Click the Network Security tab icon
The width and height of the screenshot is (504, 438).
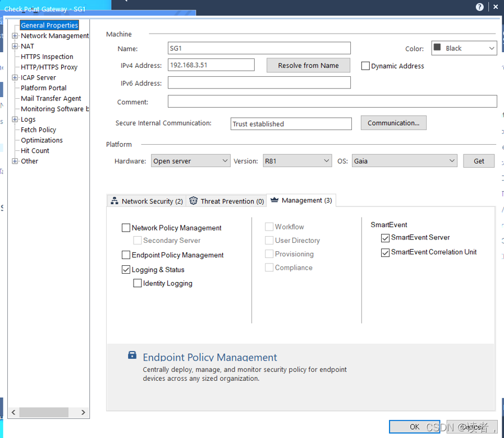coord(114,201)
